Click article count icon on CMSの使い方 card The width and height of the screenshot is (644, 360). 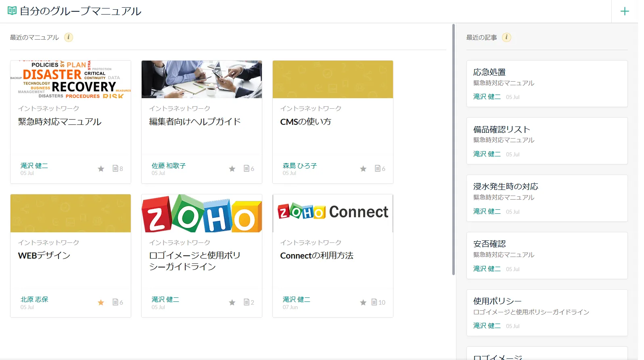(x=378, y=168)
